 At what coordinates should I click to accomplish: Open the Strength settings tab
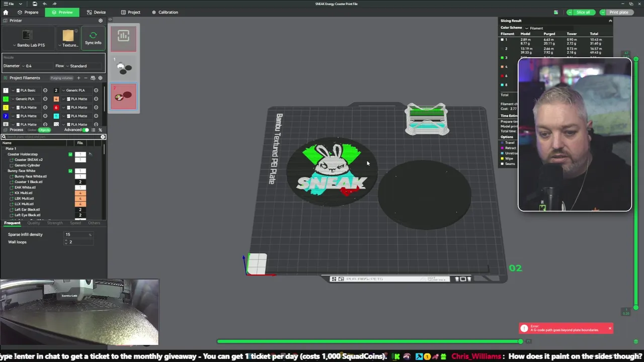click(55, 223)
